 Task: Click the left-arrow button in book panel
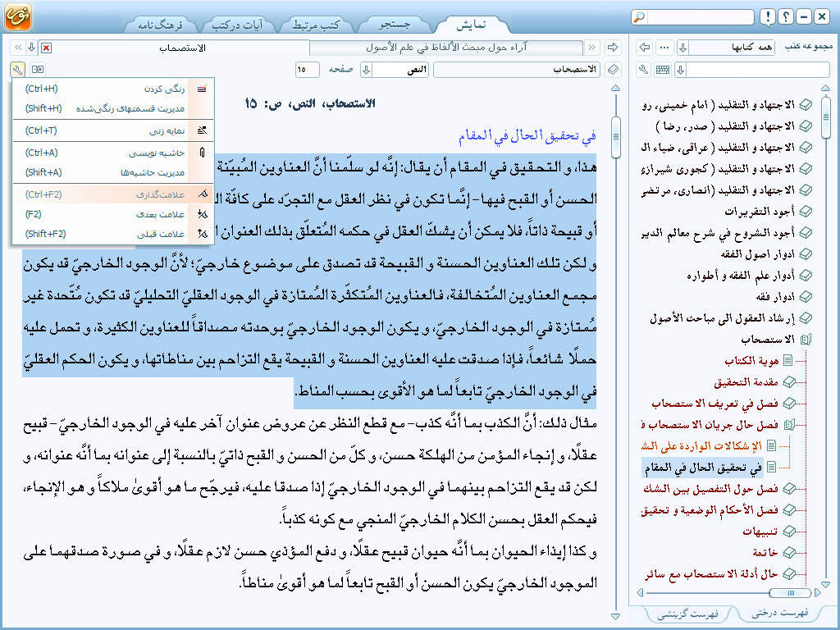coord(645,48)
